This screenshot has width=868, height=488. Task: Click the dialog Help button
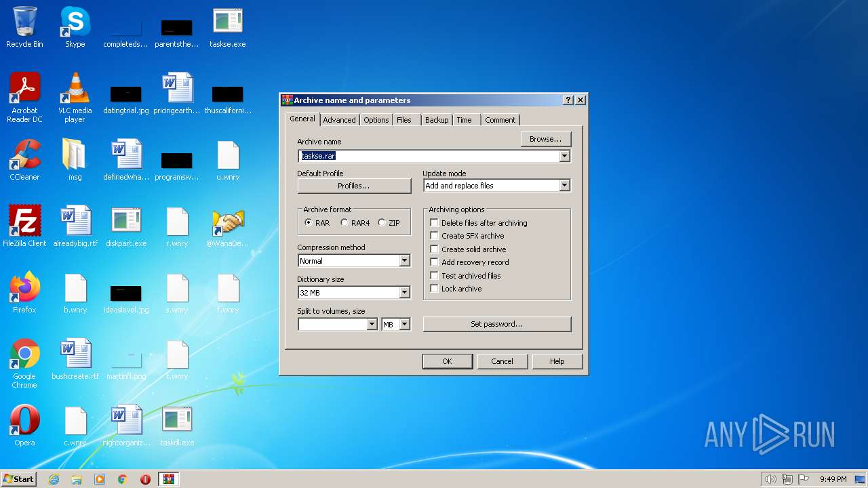pyautogui.click(x=557, y=361)
